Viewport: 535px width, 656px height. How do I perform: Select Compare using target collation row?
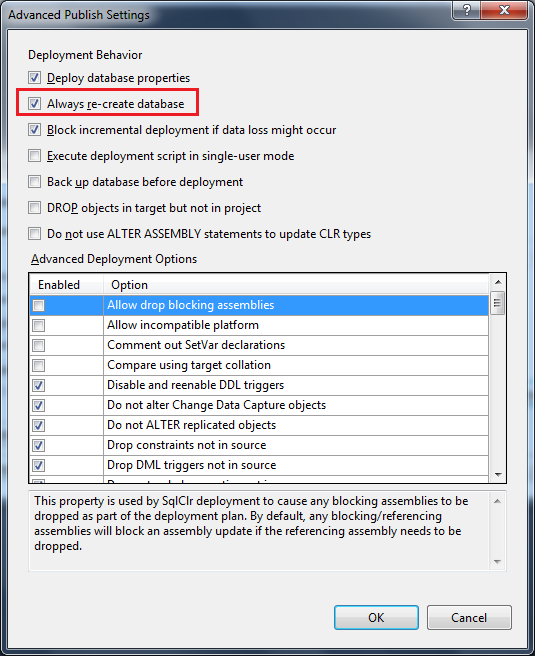pyautogui.click(x=259, y=365)
